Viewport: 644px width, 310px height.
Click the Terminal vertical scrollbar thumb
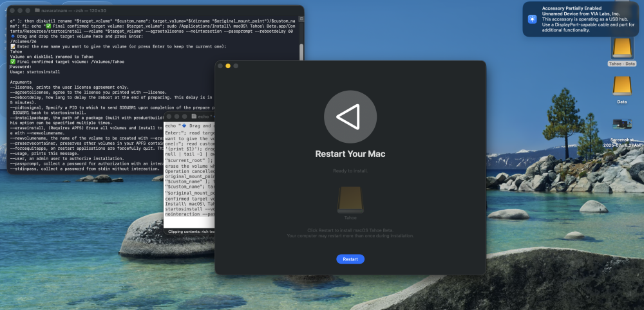(301, 51)
